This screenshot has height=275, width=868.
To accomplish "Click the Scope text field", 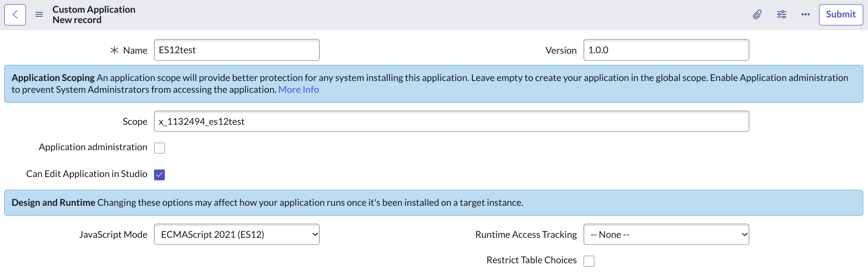I will [x=451, y=121].
